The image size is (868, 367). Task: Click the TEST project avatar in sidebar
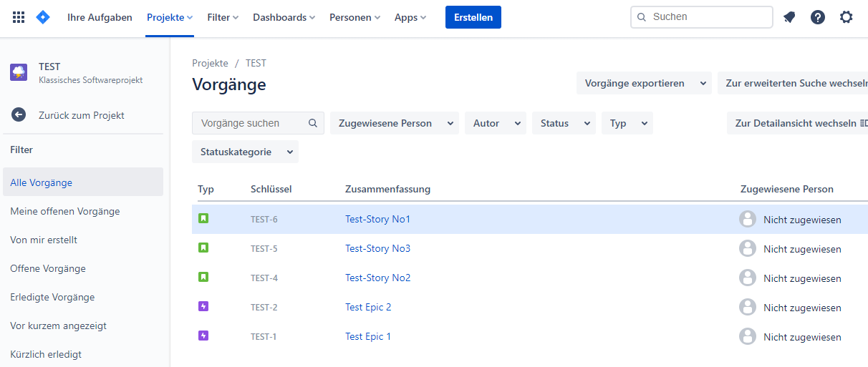point(19,72)
